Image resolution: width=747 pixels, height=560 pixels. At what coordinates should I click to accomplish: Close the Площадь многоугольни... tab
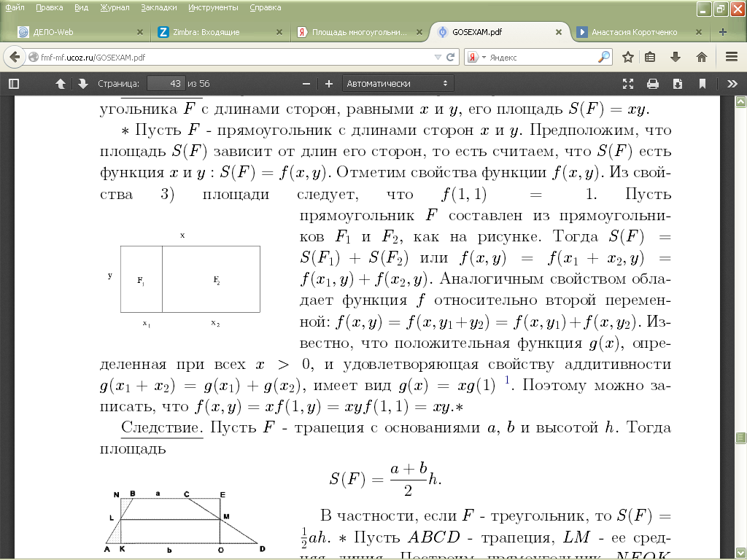point(419,32)
